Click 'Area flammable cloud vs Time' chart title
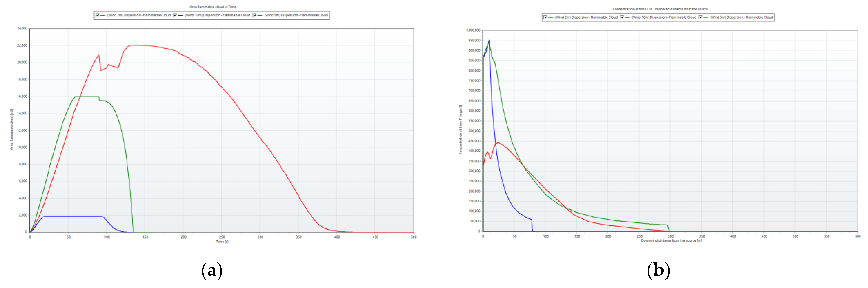The width and height of the screenshot is (868, 288). point(213,7)
